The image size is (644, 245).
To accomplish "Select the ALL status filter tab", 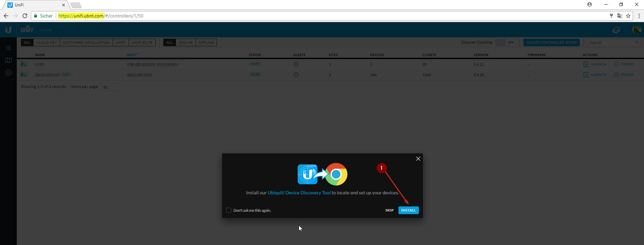I will [x=170, y=42].
